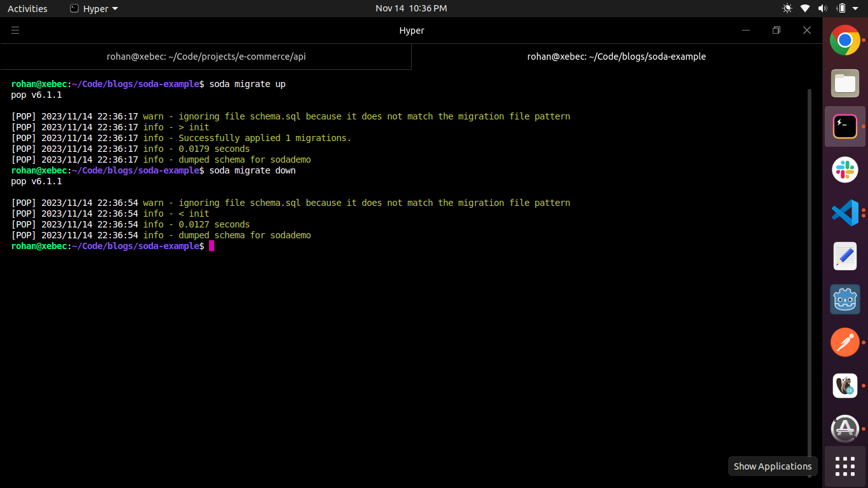The height and width of the screenshot is (488, 868).
Task: Open Software Updater from the dock
Action: [x=845, y=429]
